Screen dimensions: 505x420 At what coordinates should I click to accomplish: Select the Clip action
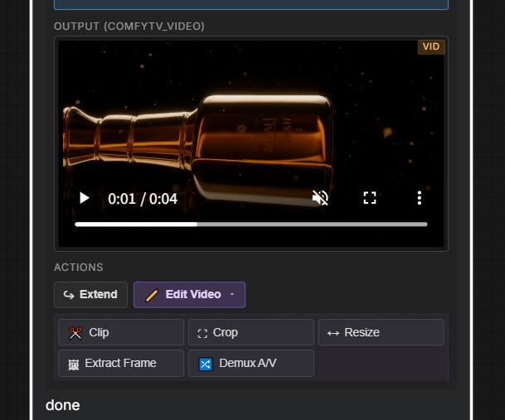[121, 332]
